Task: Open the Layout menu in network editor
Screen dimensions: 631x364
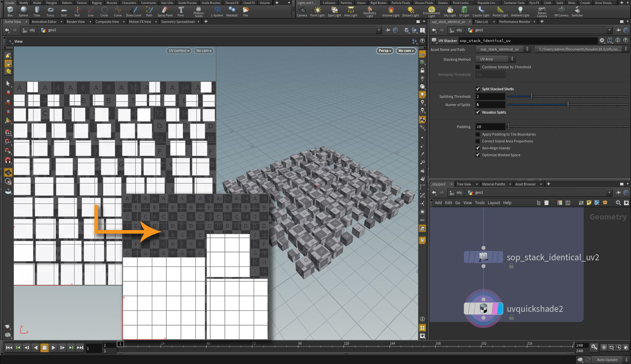Action: [493, 203]
